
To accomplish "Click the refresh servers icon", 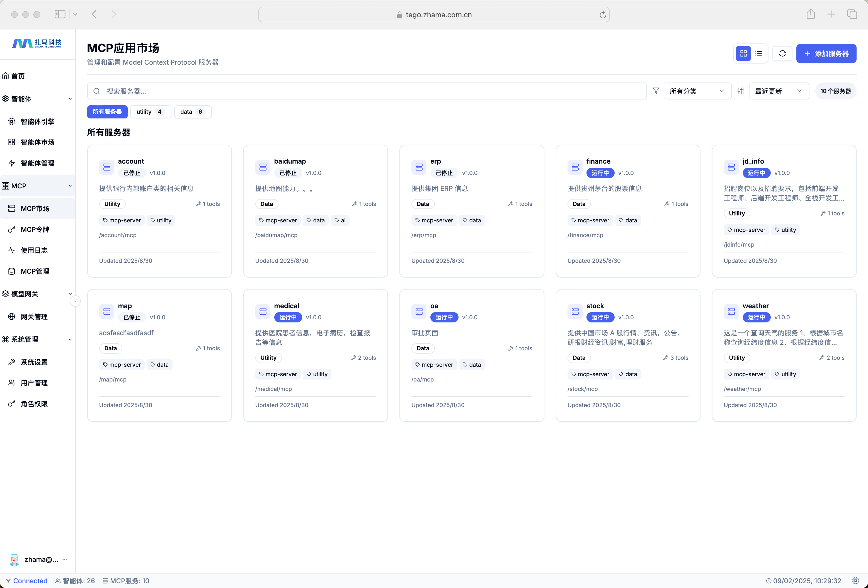I will click(x=782, y=54).
